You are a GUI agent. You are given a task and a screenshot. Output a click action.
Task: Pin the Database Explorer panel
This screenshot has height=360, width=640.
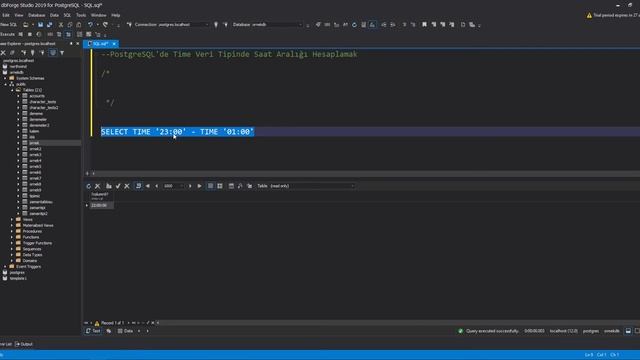(x=71, y=44)
